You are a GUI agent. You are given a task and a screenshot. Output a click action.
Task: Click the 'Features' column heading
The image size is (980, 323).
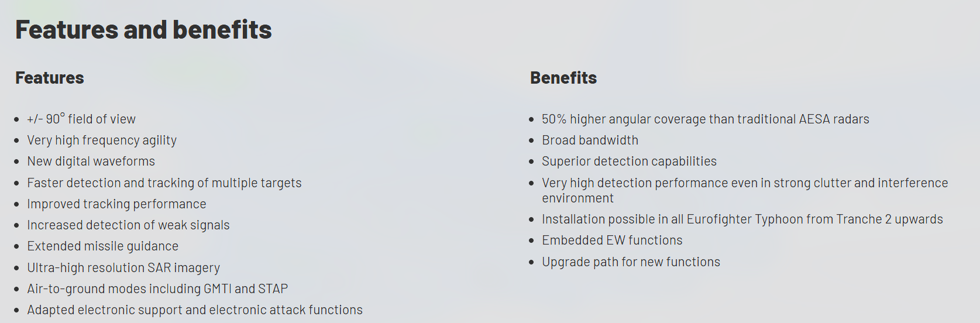50,78
